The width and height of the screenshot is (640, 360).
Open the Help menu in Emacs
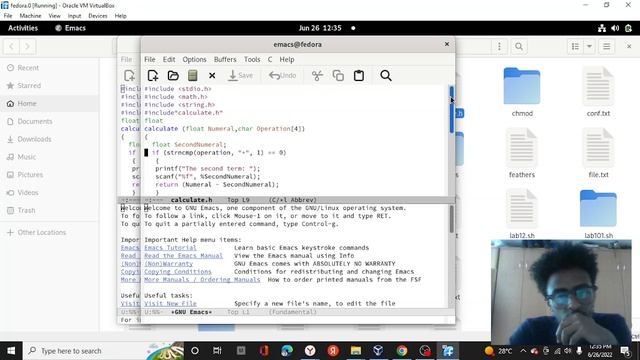pos(287,59)
